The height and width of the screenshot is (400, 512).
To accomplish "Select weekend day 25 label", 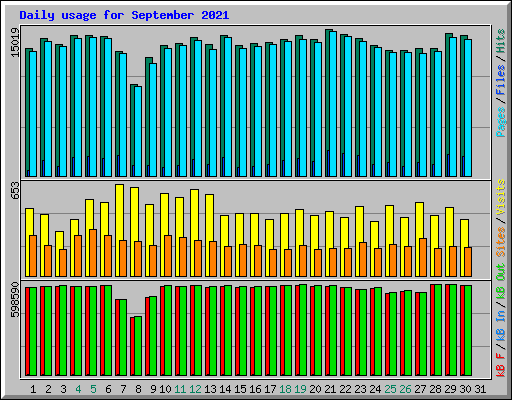I will [x=390, y=389].
